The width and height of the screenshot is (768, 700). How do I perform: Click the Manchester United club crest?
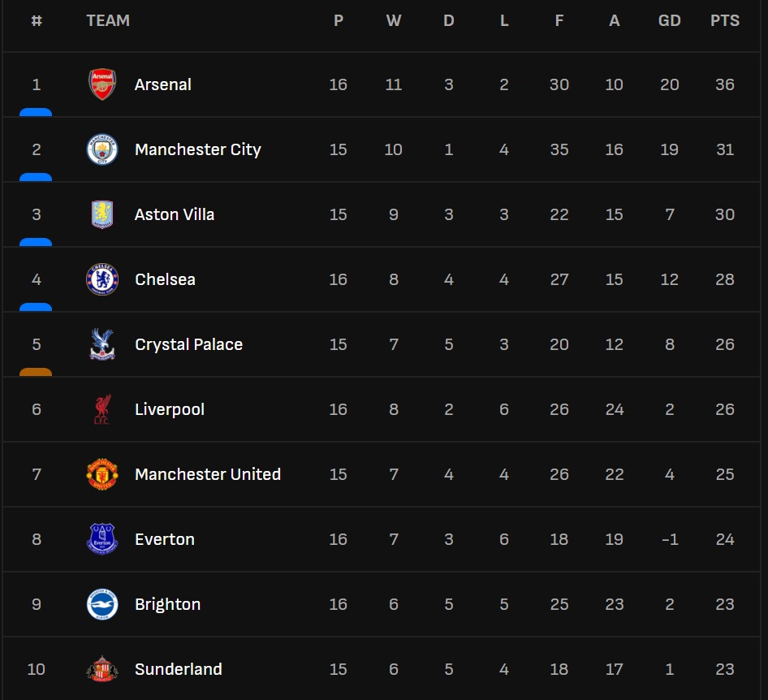(102, 474)
